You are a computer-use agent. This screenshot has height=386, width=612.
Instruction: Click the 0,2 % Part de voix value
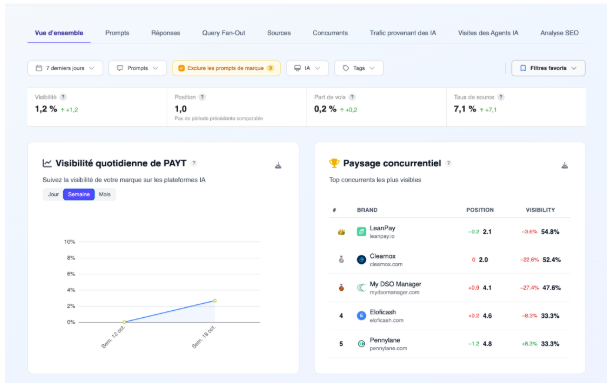[x=325, y=109]
